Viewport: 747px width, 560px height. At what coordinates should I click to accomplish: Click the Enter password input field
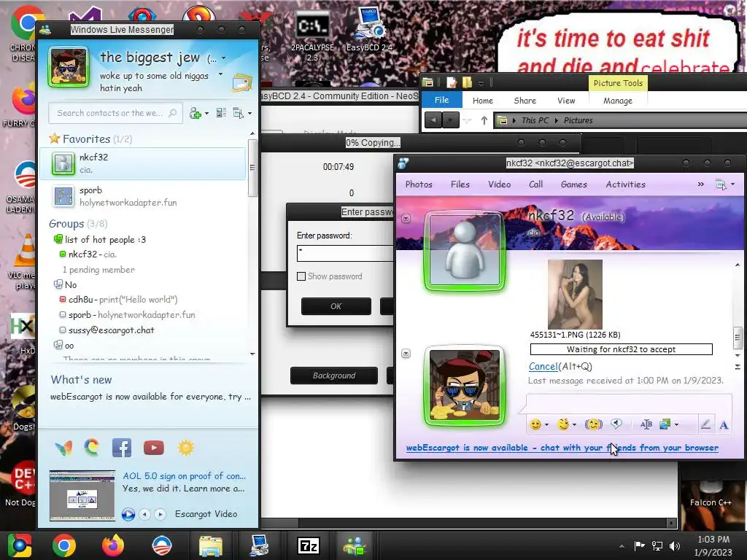[x=345, y=253]
